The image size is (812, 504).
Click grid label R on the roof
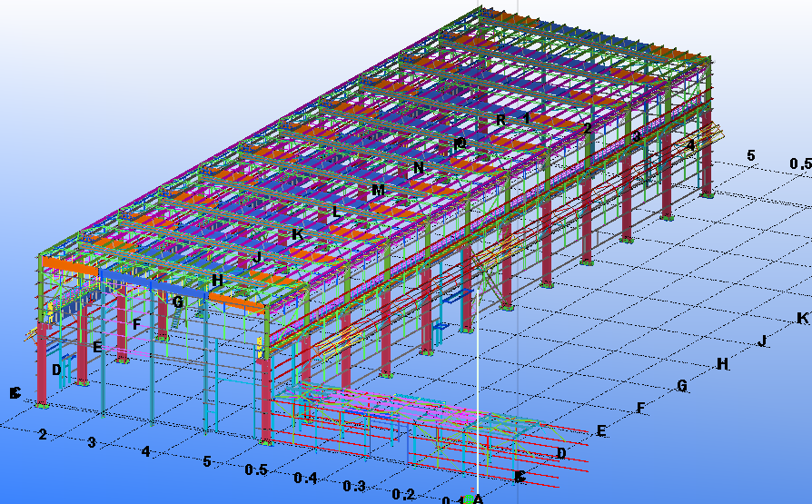(x=500, y=120)
